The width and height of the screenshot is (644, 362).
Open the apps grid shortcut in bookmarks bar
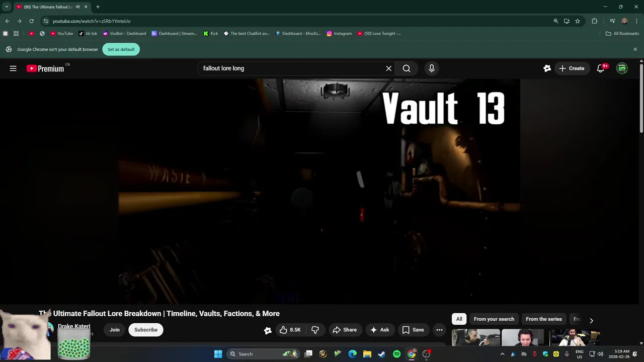[16, 34]
